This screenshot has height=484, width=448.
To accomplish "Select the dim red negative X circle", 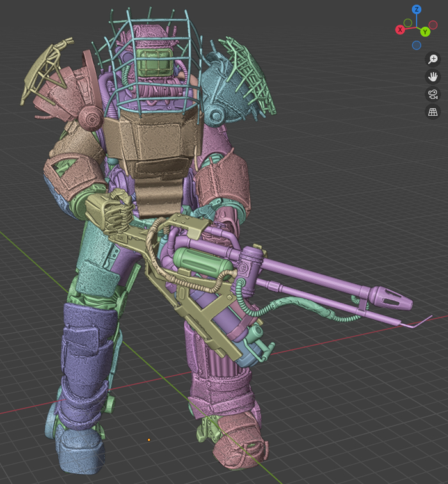I will (433, 24).
